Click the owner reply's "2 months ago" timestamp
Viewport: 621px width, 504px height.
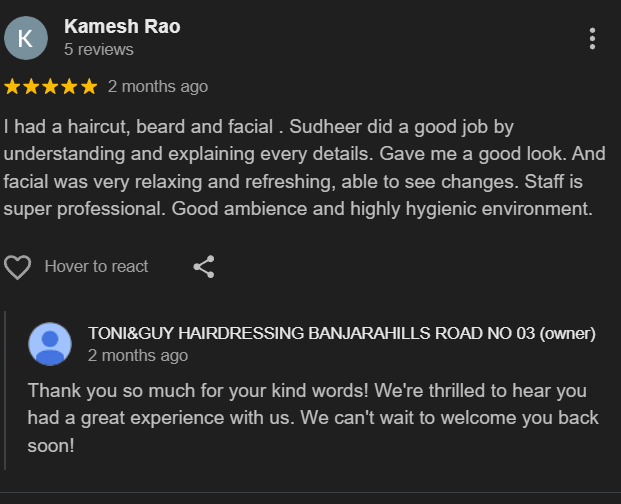coord(138,355)
